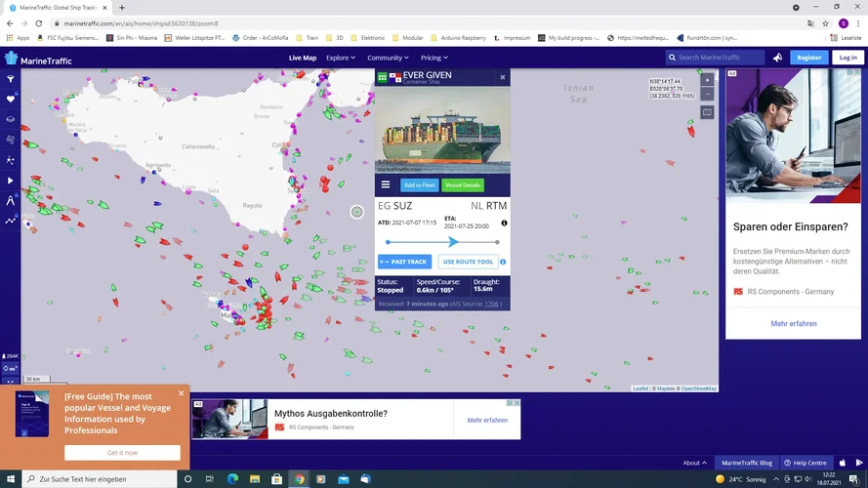
Task: Open the vessel filter funnel icon
Action: [x=11, y=79]
